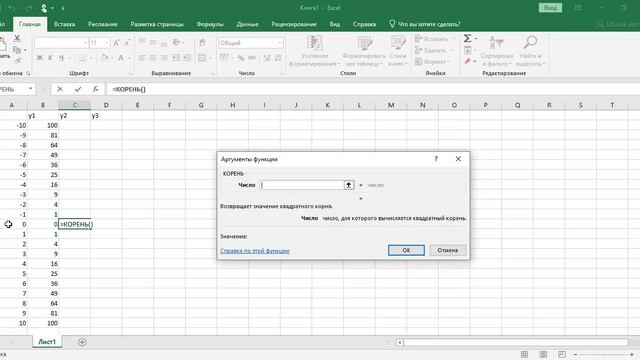Add a new sheet with the plus button
Viewport: 640px width, 360px height.
[82, 342]
